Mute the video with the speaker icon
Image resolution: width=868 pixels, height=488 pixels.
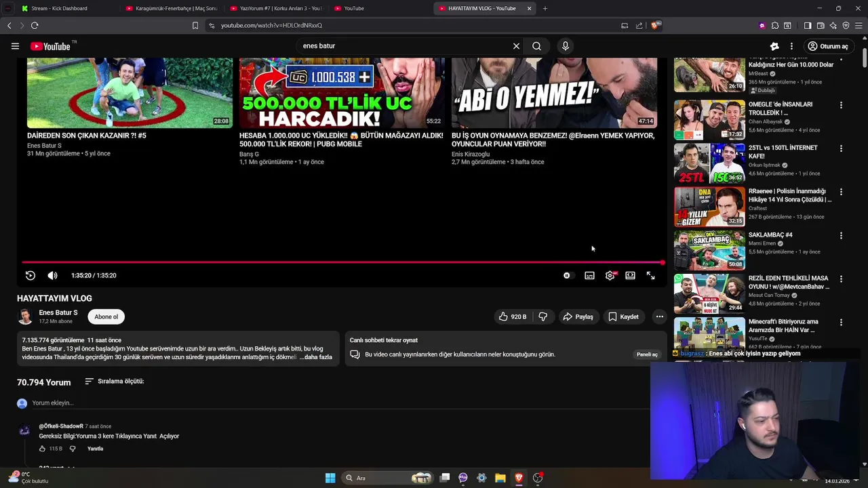(52, 275)
